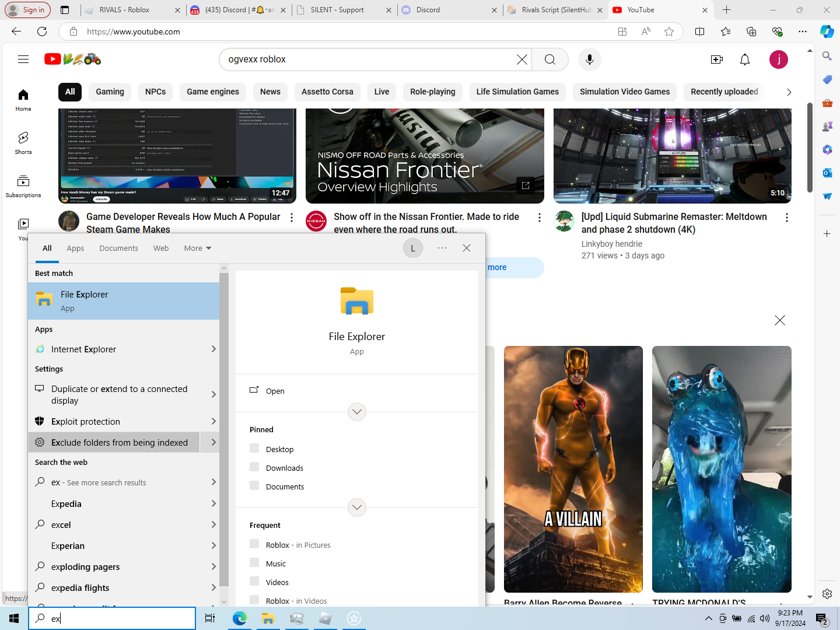The width and height of the screenshot is (840, 630).
Task: Select the News category chip
Action: [x=270, y=92]
